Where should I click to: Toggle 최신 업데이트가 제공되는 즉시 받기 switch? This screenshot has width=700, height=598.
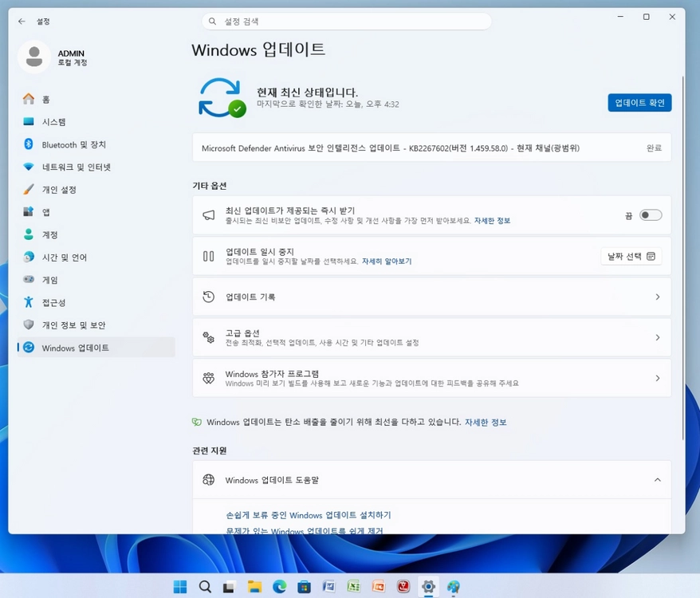[651, 215]
